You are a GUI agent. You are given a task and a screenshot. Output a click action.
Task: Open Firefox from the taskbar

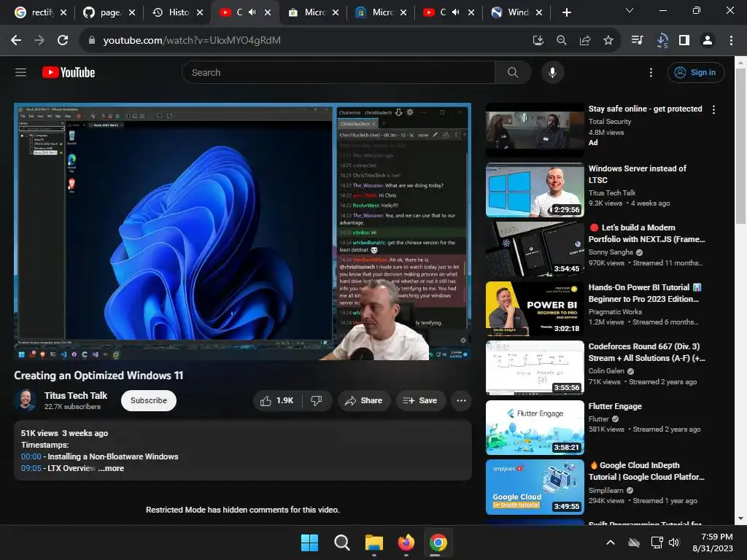[x=406, y=542]
